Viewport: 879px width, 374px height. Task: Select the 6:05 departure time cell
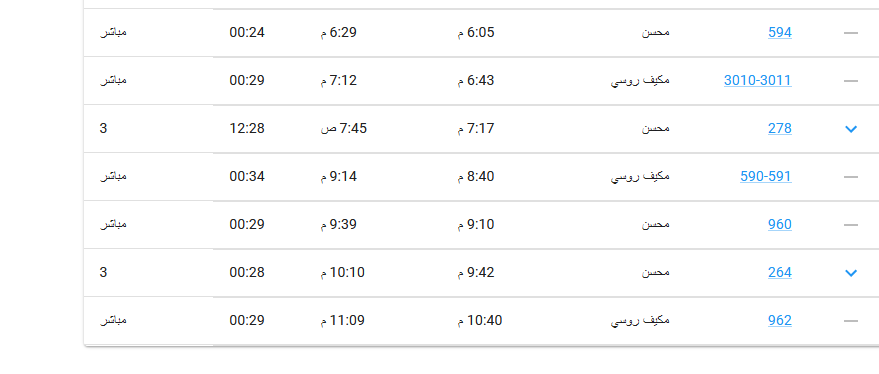click(476, 33)
